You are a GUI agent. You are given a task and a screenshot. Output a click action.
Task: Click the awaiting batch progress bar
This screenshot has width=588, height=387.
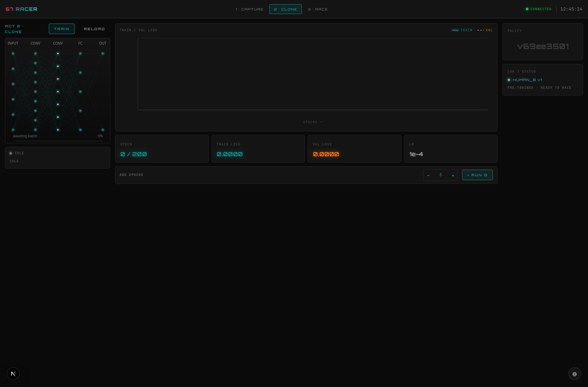(58, 141)
